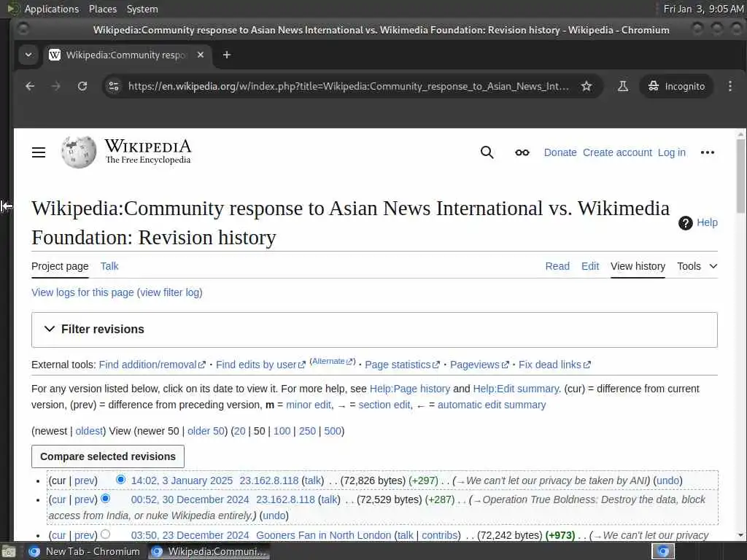The height and width of the screenshot is (560, 747).
Task: Open the Places menu
Action: tap(102, 9)
